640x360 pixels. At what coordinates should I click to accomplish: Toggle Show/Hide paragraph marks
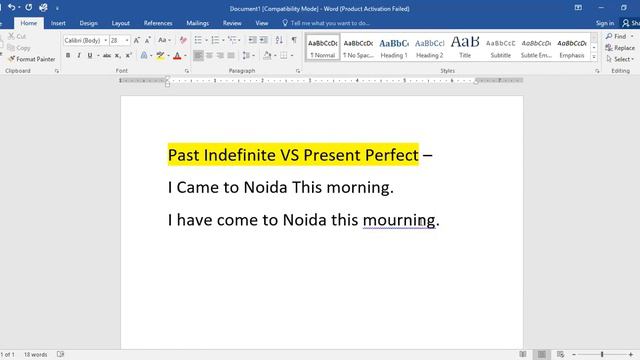coord(294,40)
